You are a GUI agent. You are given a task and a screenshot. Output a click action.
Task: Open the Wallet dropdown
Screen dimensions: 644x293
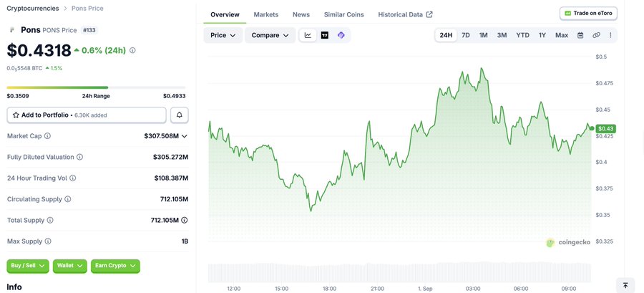coord(70,266)
